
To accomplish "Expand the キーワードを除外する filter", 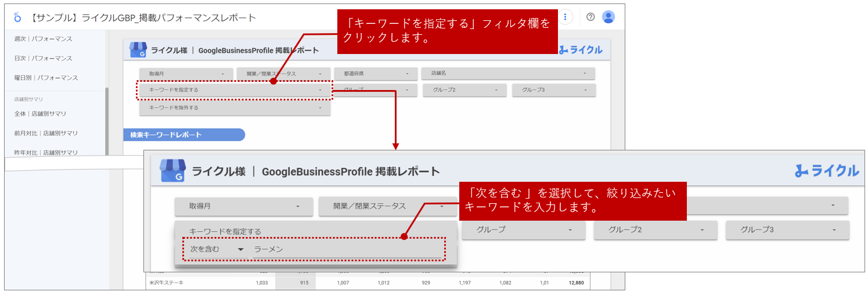I will (235, 108).
